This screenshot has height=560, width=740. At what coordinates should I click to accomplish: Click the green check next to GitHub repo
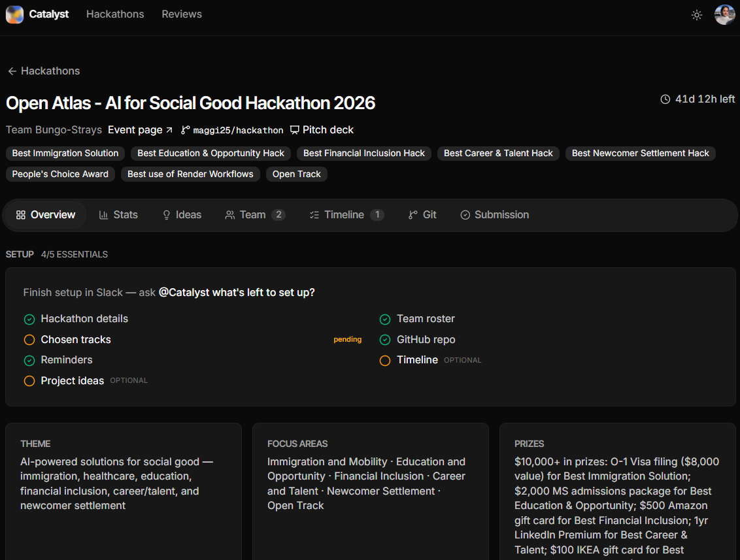[x=385, y=340]
